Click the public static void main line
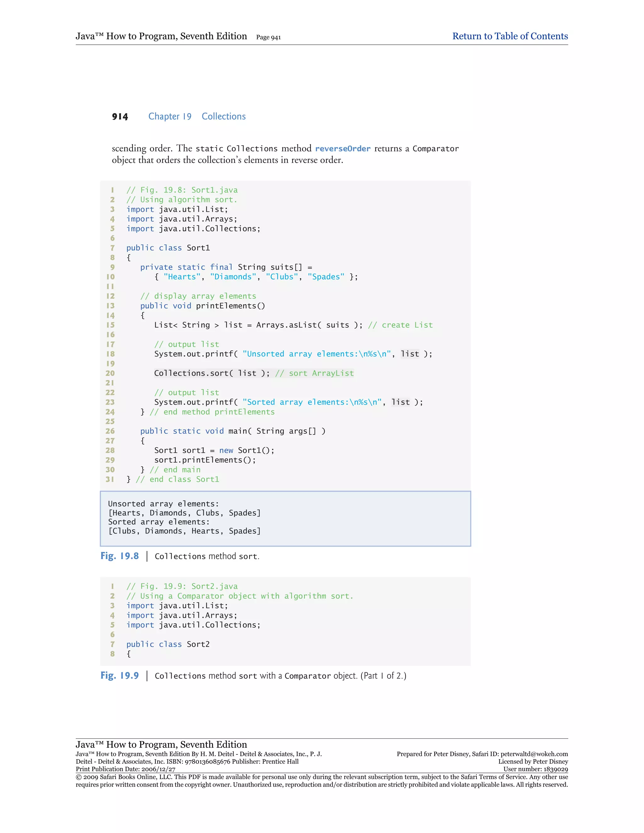The width and height of the screenshot is (644, 833). [x=233, y=431]
